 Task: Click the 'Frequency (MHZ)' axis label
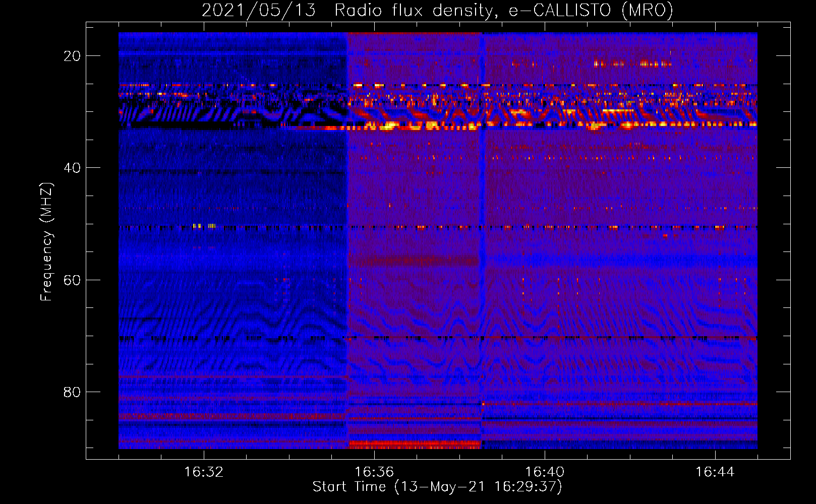click(x=46, y=241)
